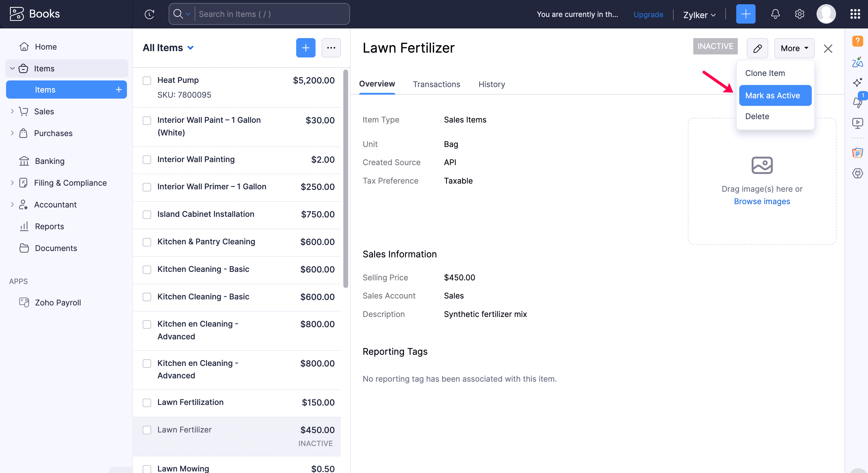Click the pencil edit item icon

point(757,48)
